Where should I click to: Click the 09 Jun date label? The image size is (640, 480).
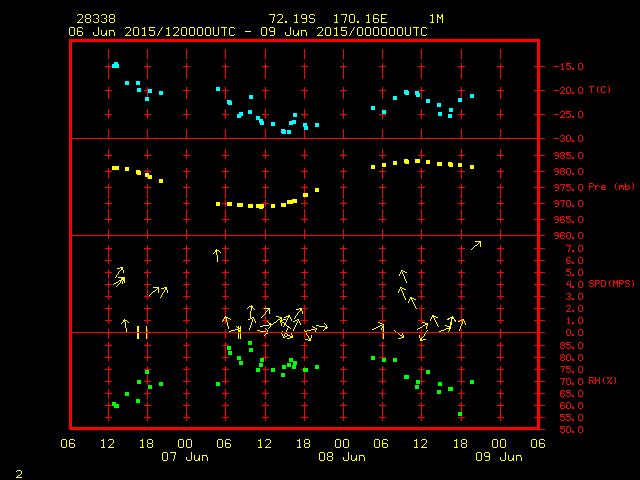(499, 457)
